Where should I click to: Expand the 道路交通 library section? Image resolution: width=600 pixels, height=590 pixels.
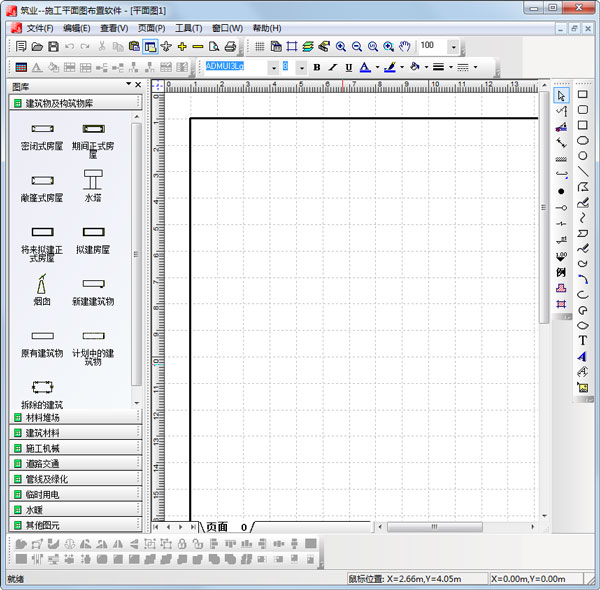coord(75,463)
